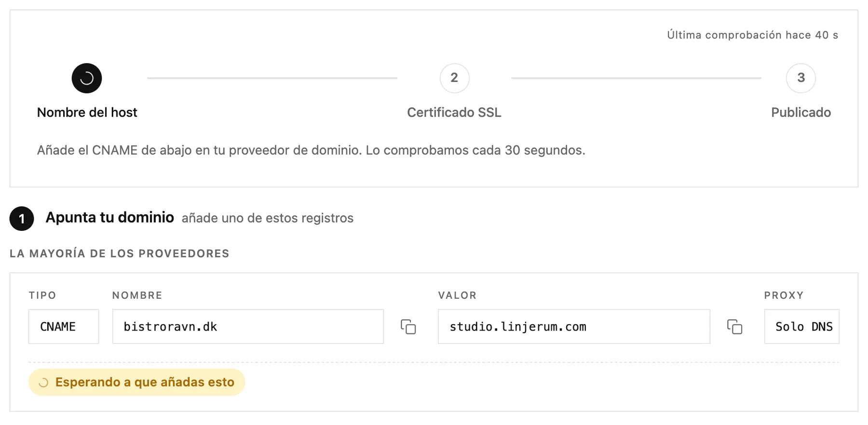This screenshot has width=868, height=425.
Task: Click the Solo DNS proxy field
Action: (x=802, y=327)
